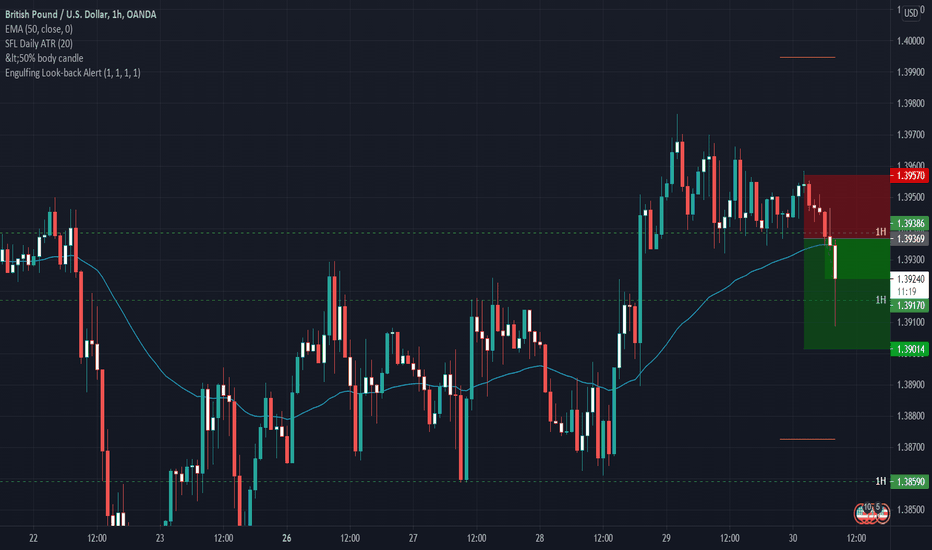Click the green profit target label 1.39014
The height and width of the screenshot is (550, 932).
coord(909,349)
